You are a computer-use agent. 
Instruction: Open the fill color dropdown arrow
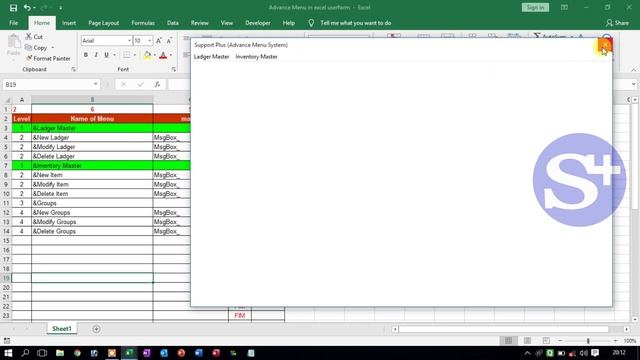point(155,55)
